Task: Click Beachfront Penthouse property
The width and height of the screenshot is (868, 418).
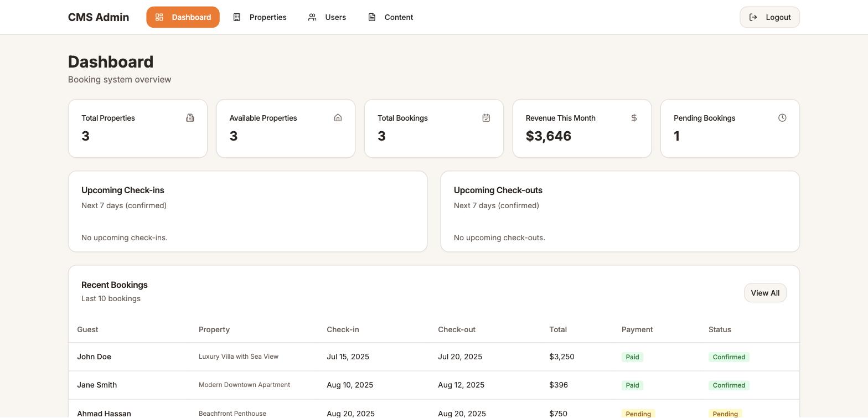Action: (x=232, y=414)
